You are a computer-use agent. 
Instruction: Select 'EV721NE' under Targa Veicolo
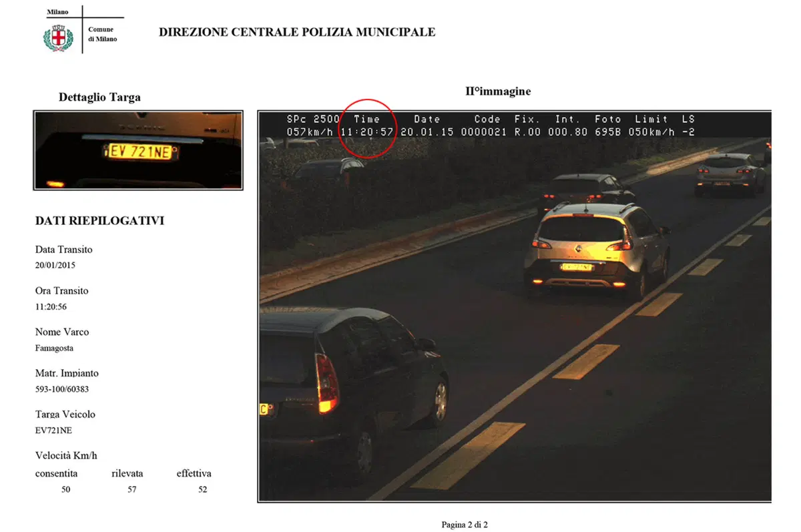point(53,431)
